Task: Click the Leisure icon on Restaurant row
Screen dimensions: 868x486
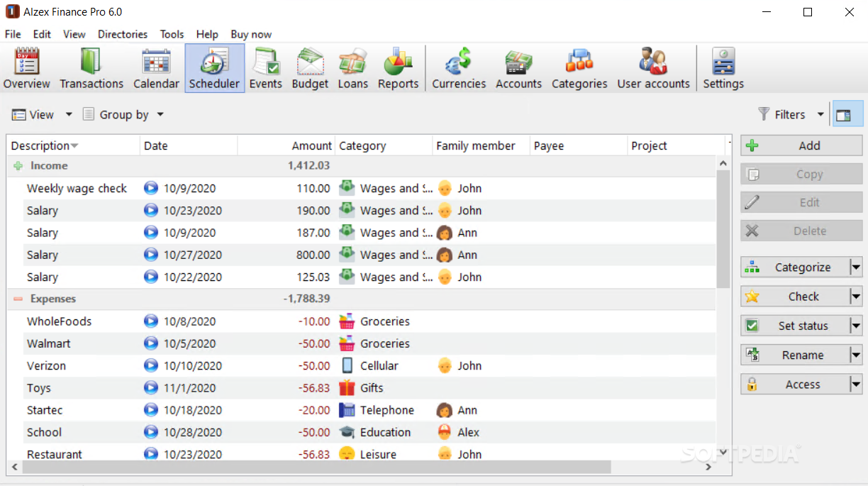Action: tap(347, 454)
